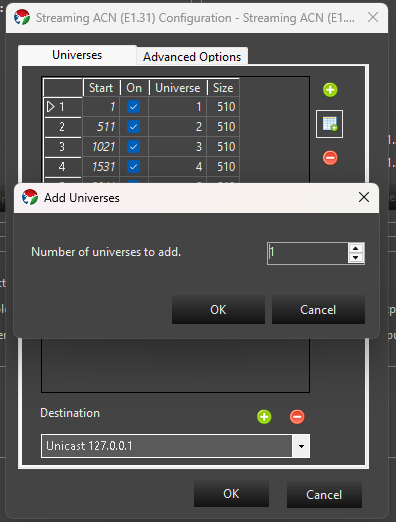Increase number of universes with up arrow
The width and height of the screenshot is (396, 522).
click(x=356, y=248)
